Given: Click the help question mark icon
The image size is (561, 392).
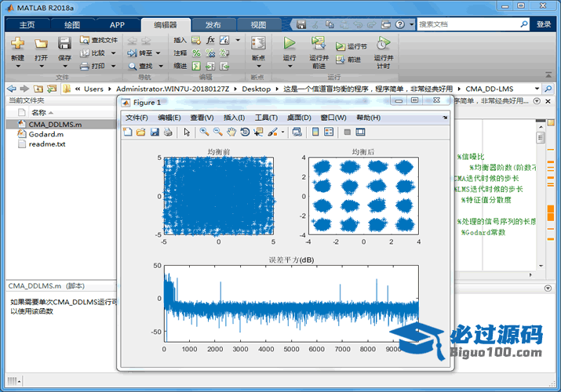Looking at the screenshot, I should 400,24.
